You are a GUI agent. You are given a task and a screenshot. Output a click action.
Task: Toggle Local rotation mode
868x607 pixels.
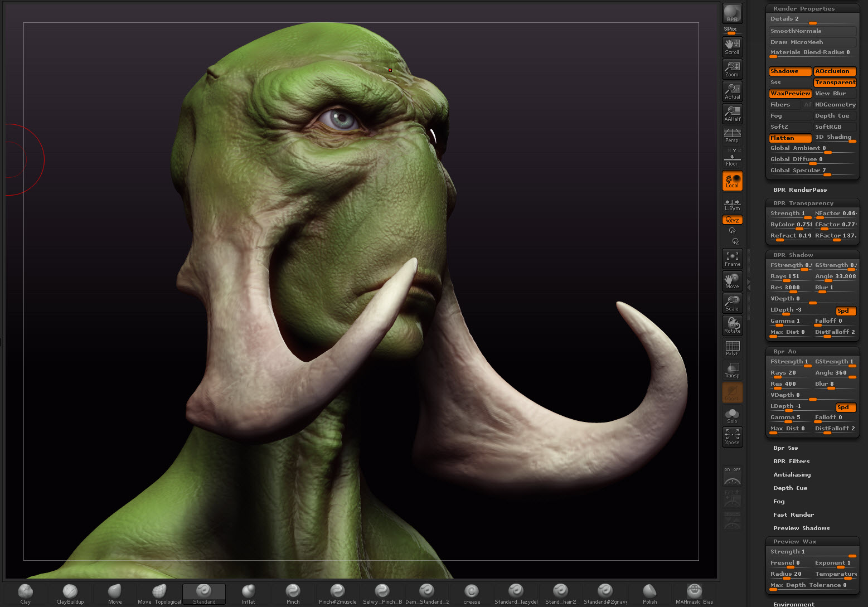coord(732,181)
